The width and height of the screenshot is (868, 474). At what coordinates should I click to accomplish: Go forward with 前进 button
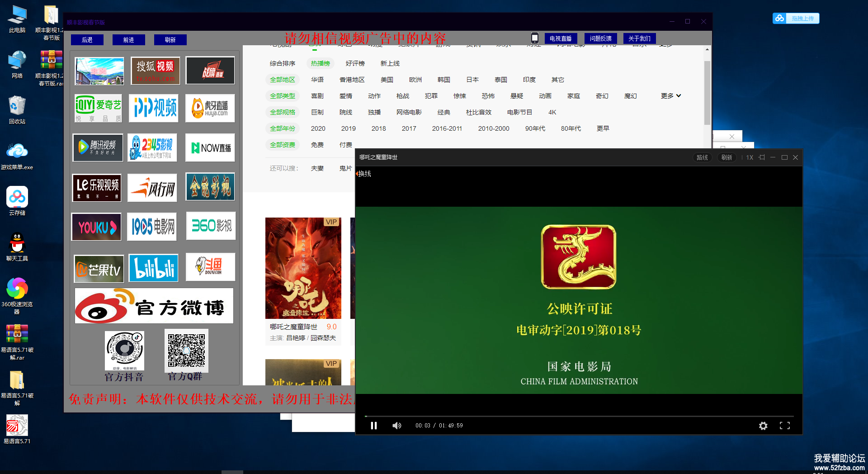coord(129,40)
